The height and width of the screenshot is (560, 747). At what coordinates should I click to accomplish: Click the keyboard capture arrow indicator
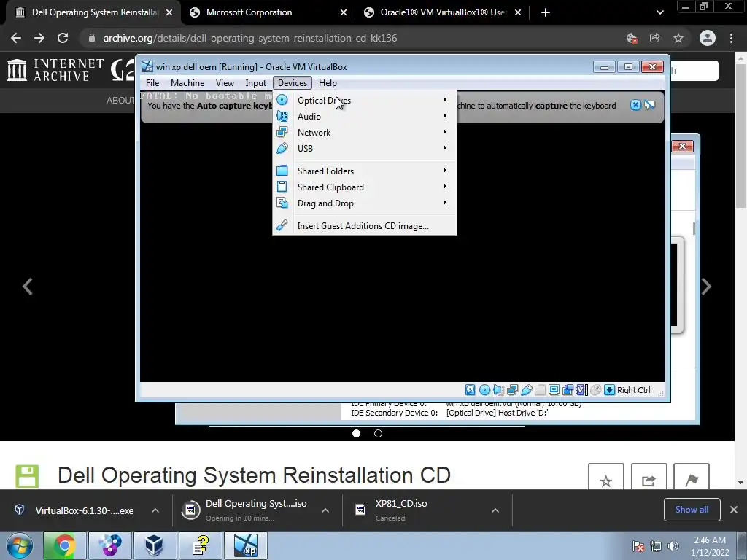(x=609, y=390)
